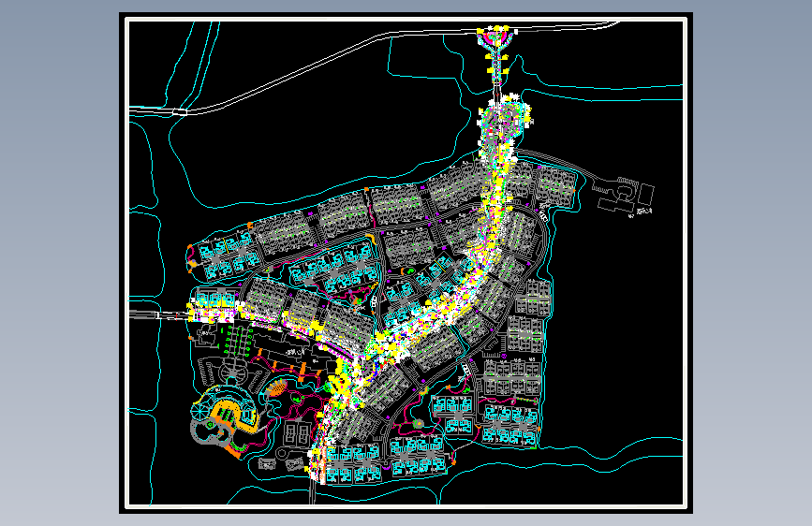Image resolution: width=812 pixels, height=526 pixels.
Task: Click the CAD site plan drawing preview
Action: tap(406, 263)
